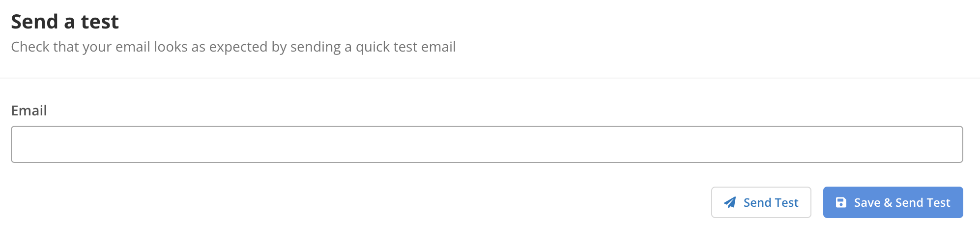The image size is (980, 248).
Task: Hit the send icon beside Send Test
Action: tap(730, 202)
